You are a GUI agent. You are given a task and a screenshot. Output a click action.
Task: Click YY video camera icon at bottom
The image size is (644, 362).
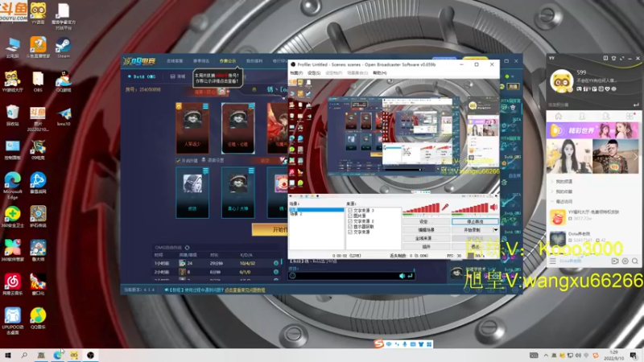tap(615, 261)
